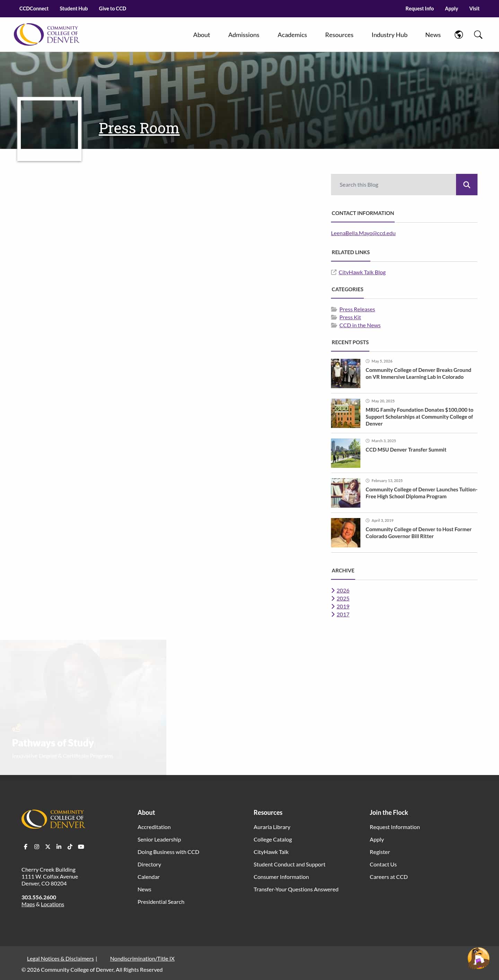This screenshot has width=499, height=980.
Task: Open Nondiscrimination/Title IX link
Action: 142,959
